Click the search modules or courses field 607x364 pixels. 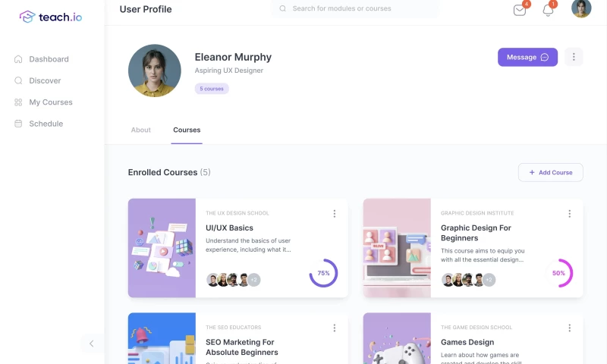tap(355, 8)
